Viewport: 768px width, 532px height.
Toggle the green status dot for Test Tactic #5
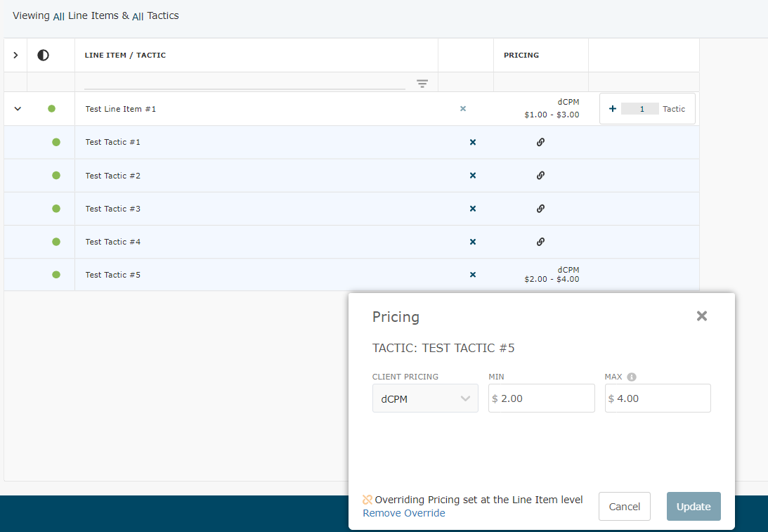tap(56, 275)
